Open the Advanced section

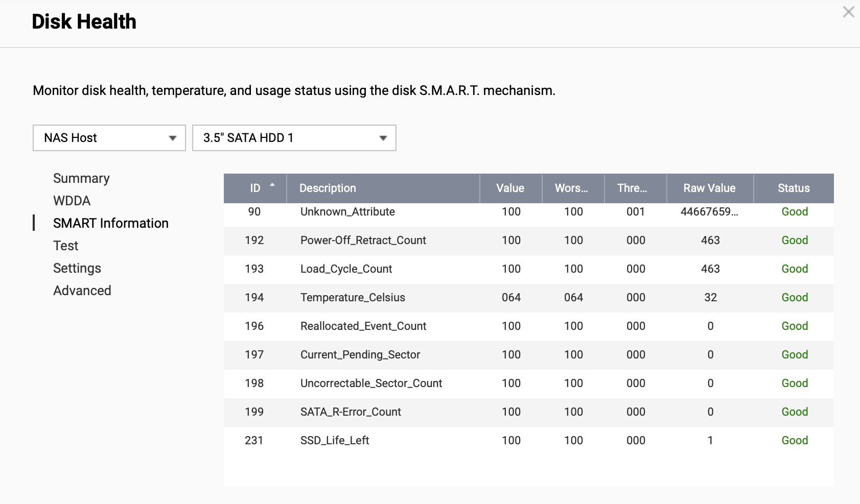82,291
